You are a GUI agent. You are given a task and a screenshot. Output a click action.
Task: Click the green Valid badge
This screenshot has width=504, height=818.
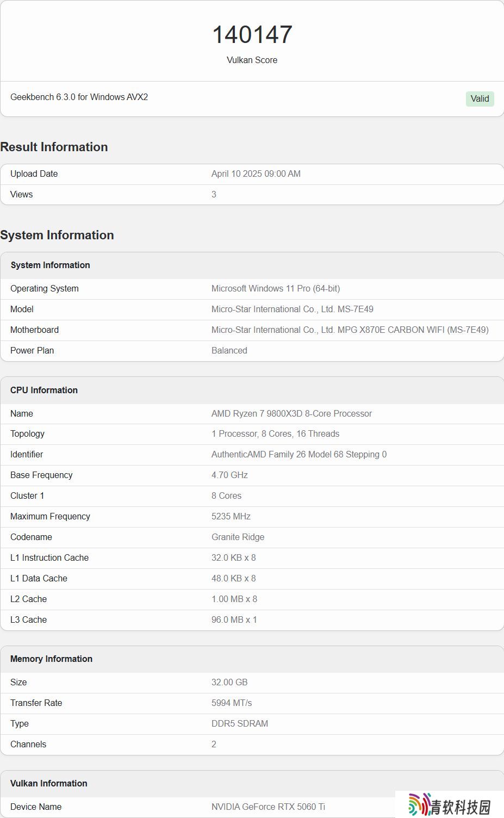point(480,98)
